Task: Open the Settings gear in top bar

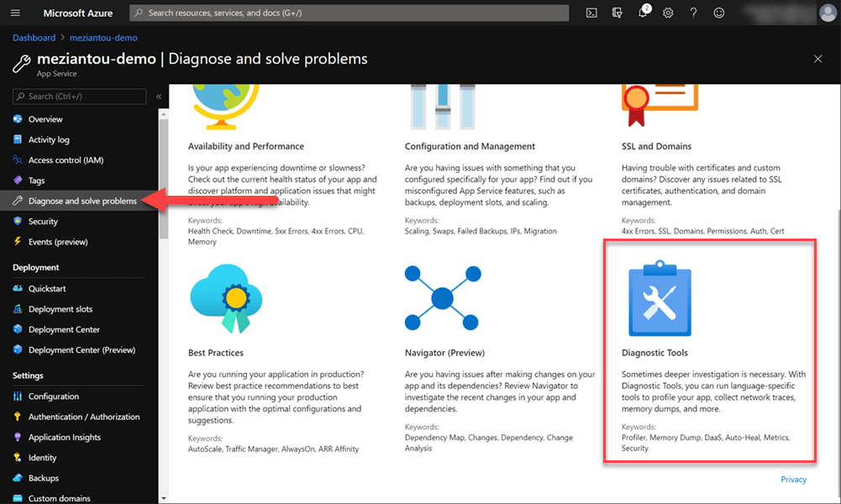Action: (x=668, y=13)
